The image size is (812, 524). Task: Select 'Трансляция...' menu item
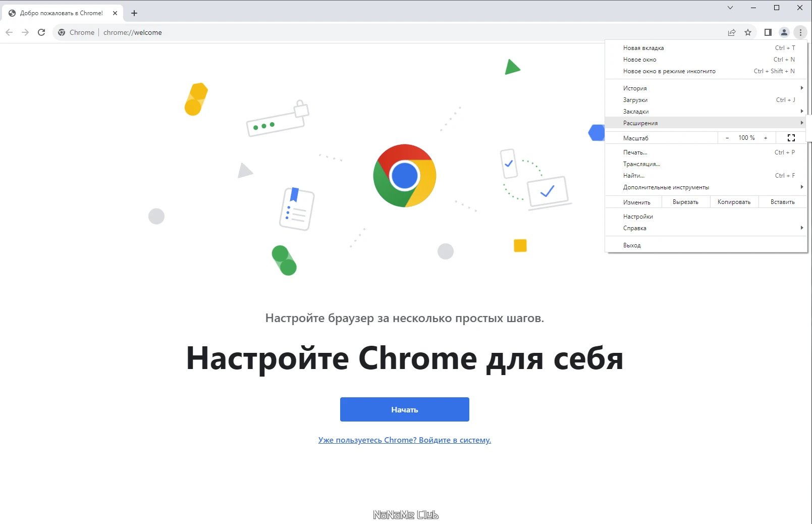[706, 164]
